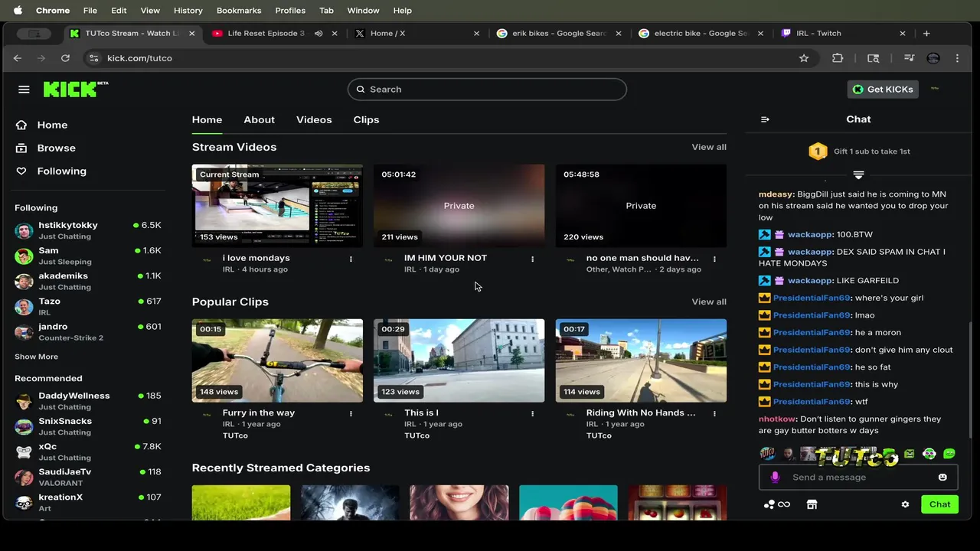View all Stream Videos
This screenshot has width=980, height=551.
(x=709, y=147)
